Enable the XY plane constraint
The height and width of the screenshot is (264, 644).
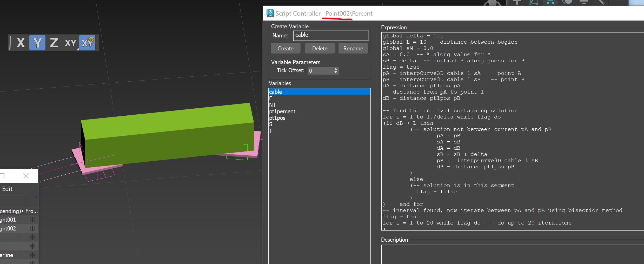point(70,43)
